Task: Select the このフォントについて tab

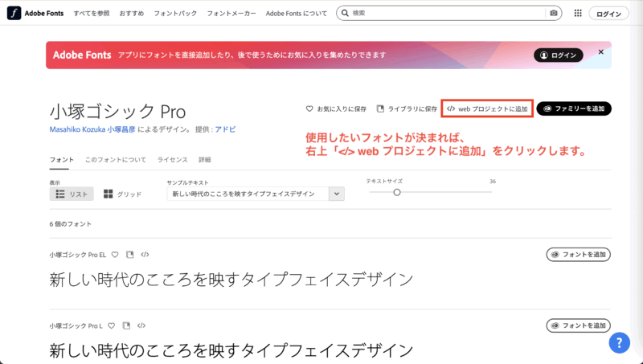Action: coord(116,160)
